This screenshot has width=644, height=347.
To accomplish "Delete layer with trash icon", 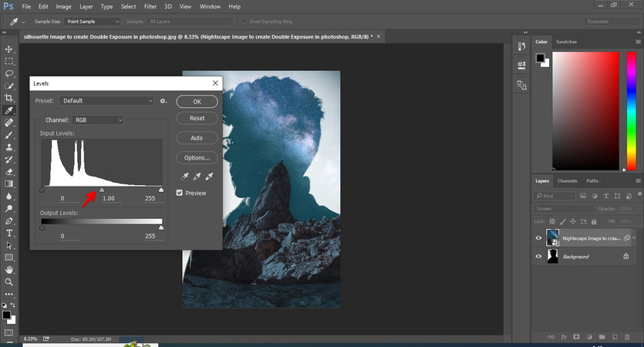I will click(x=627, y=337).
